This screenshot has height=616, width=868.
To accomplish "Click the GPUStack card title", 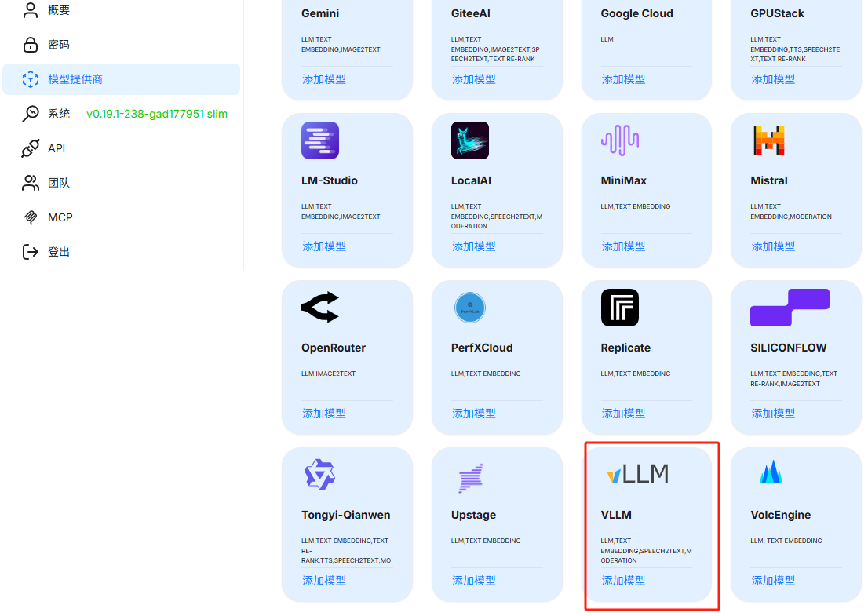I will [777, 13].
